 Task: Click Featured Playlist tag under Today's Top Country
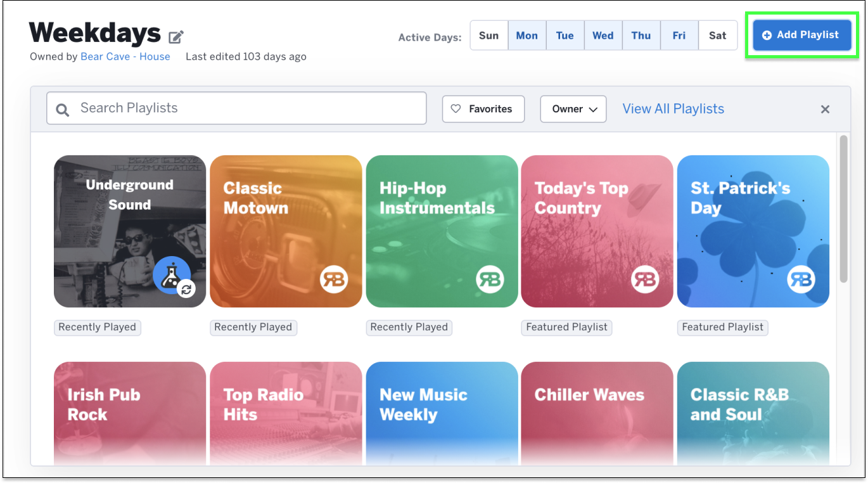click(x=567, y=327)
